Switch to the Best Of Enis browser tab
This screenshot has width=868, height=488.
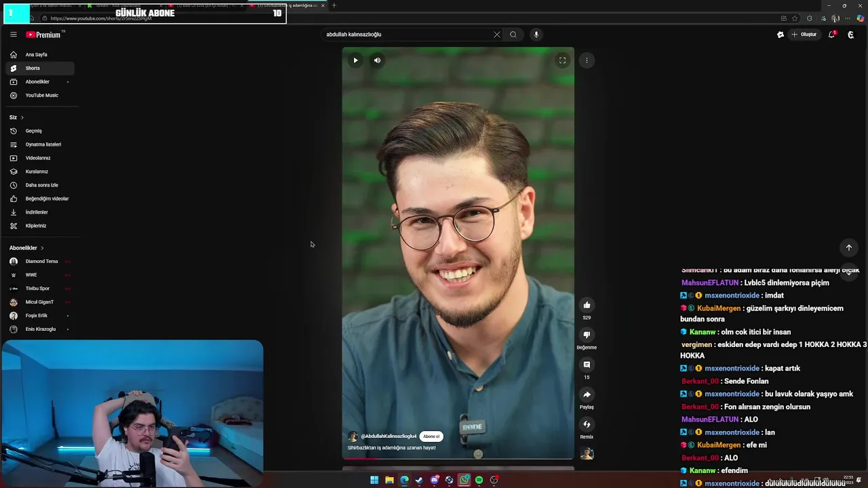click(206, 5)
